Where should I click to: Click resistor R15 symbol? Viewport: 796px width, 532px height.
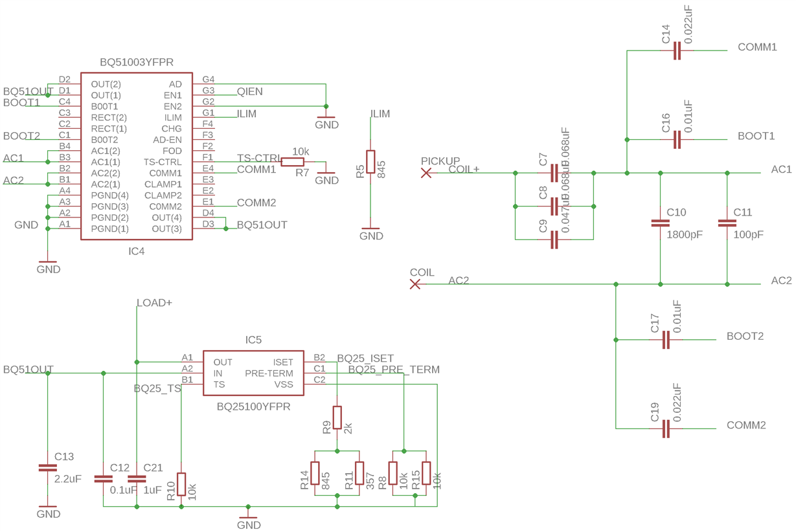pos(426,473)
